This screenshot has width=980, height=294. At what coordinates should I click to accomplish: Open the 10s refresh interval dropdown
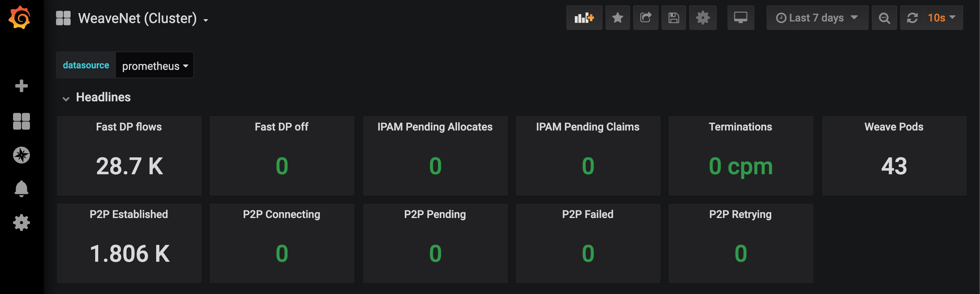click(942, 18)
